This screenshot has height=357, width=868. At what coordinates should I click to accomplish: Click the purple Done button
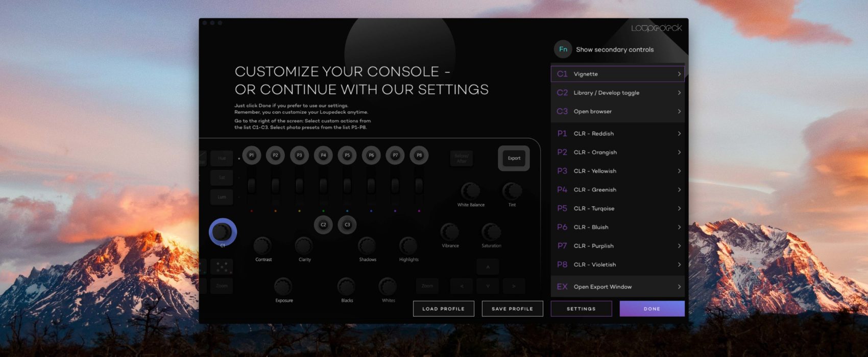[652, 309]
